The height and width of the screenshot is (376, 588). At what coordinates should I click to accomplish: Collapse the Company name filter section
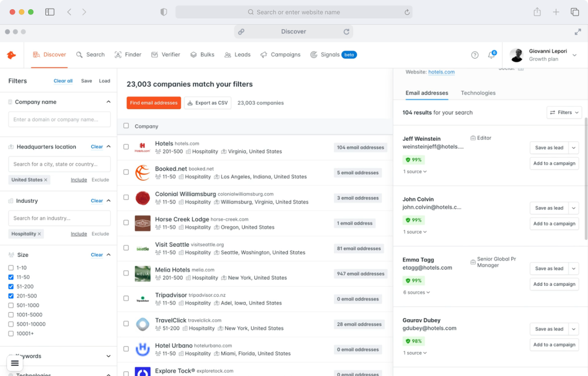tap(109, 102)
